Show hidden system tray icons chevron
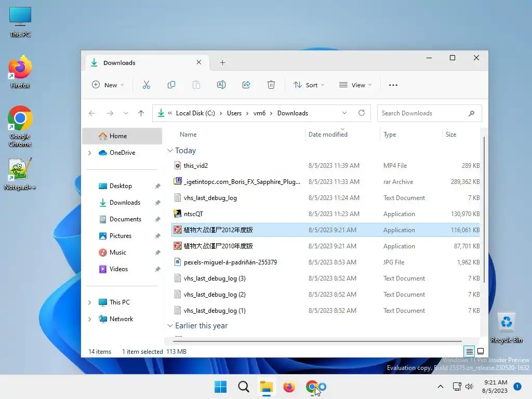 coord(441,387)
